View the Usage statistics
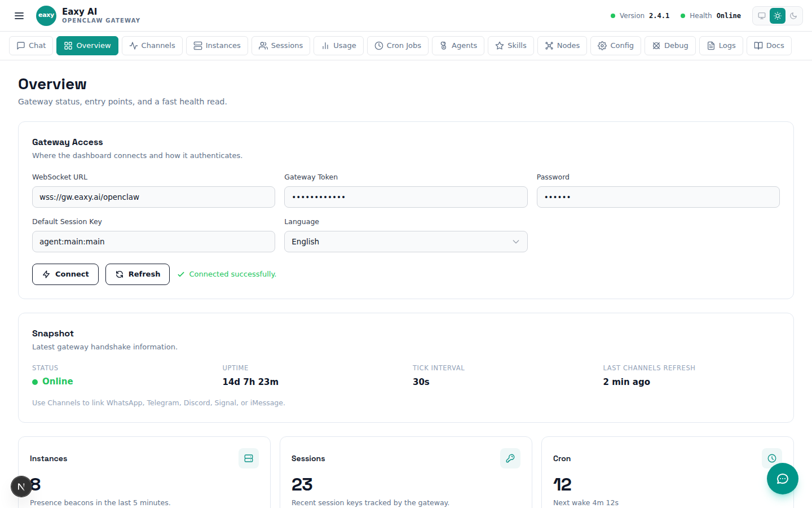The image size is (812, 508). 338,46
